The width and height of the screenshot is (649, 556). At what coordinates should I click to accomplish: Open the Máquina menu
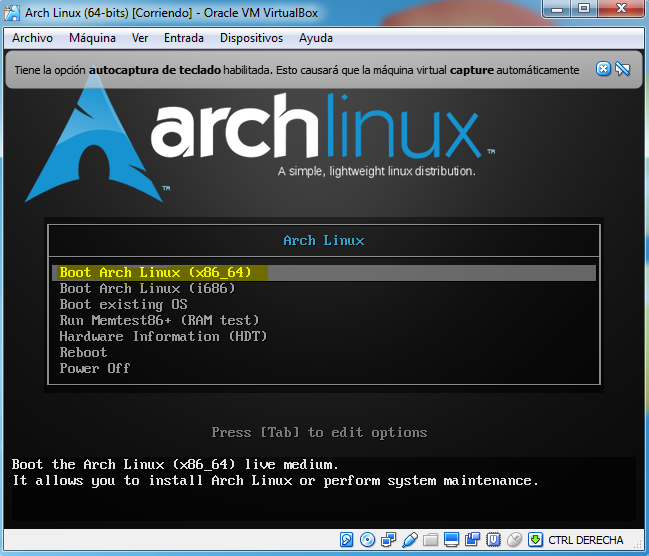pyautogui.click(x=92, y=38)
